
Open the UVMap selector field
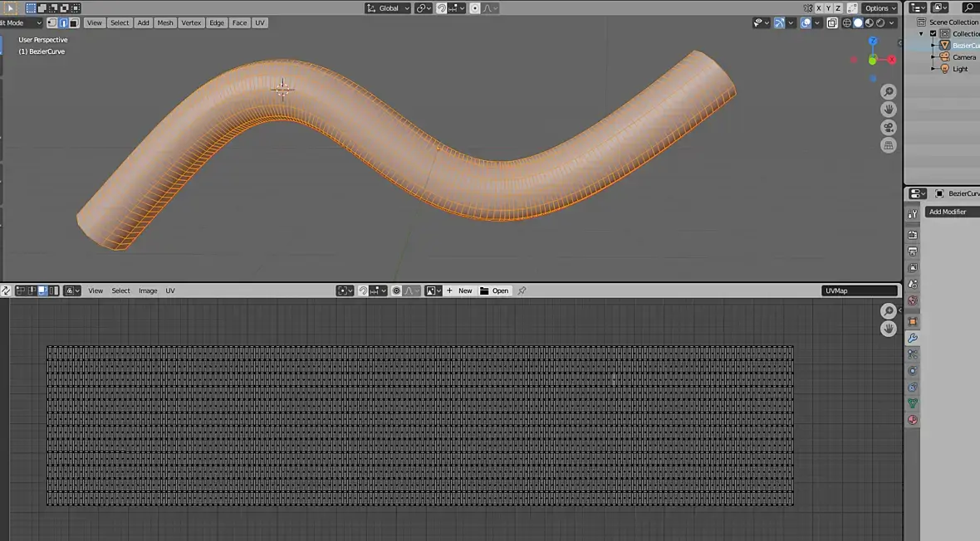[x=860, y=290]
